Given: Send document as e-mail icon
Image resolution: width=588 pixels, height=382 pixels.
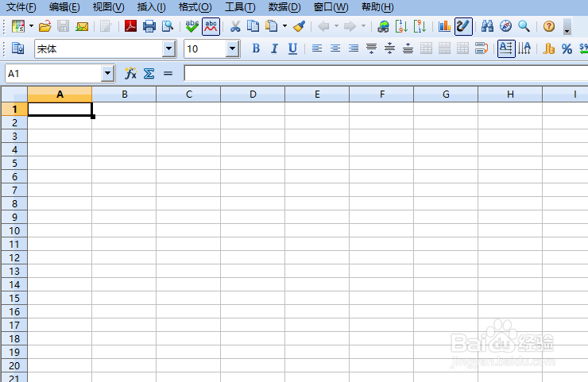Looking at the screenshot, I should (82, 26).
